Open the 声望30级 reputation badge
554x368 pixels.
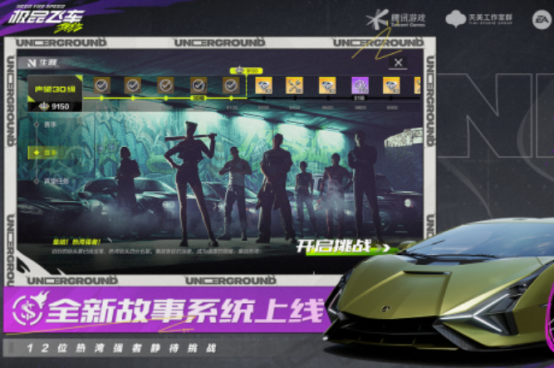tap(55, 89)
